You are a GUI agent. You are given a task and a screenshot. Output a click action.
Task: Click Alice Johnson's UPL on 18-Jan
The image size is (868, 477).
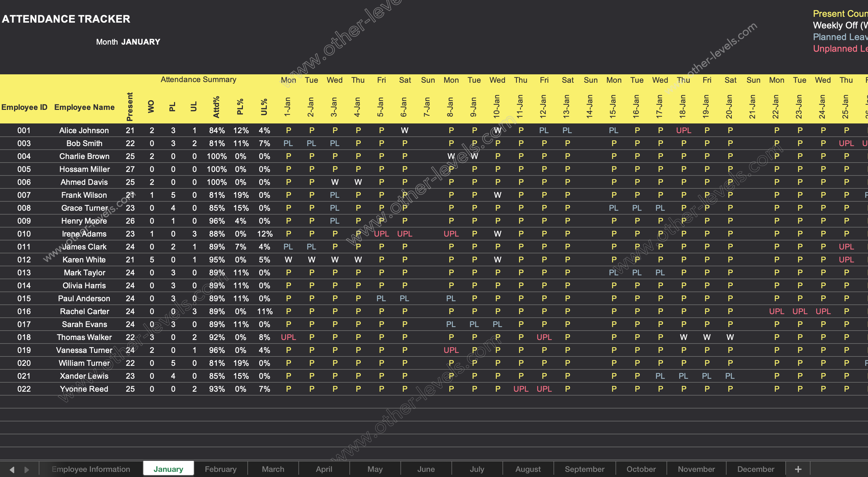[x=683, y=130]
